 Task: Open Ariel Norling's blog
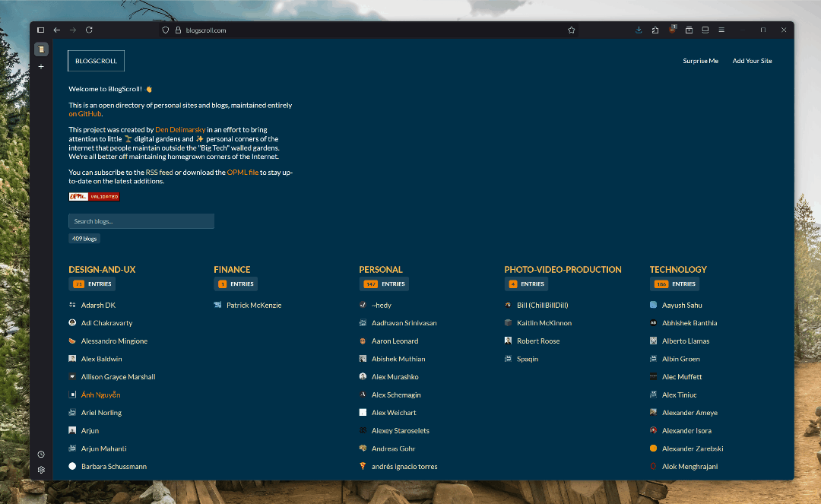click(x=101, y=413)
